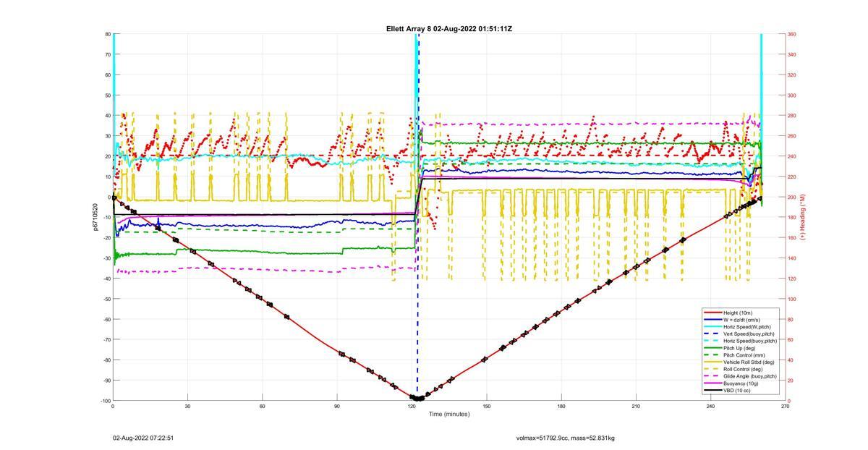The image size is (868, 450).
Task: Select the "Pitch Control (mm)" legend entry
Action: [x=744, y=355]
